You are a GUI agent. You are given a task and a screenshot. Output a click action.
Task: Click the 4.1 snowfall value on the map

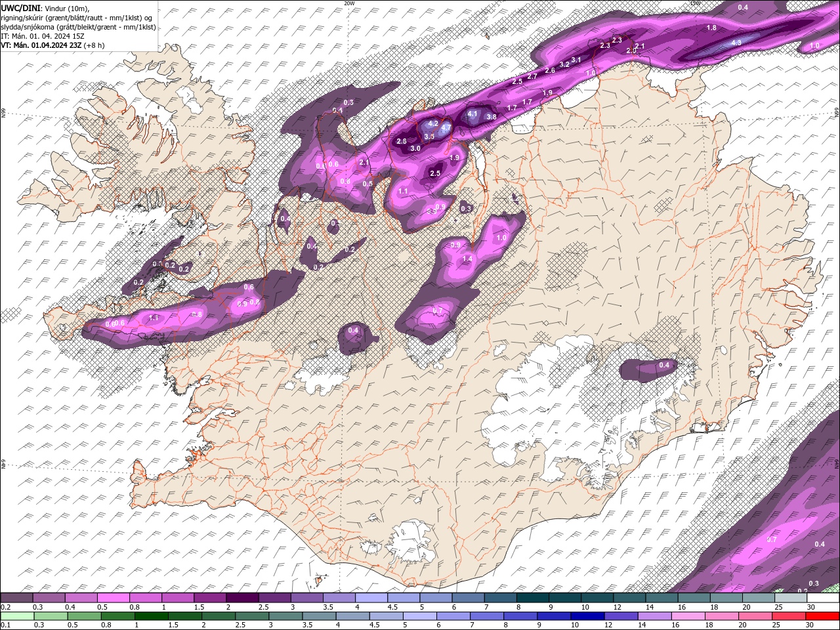point(472,114)
